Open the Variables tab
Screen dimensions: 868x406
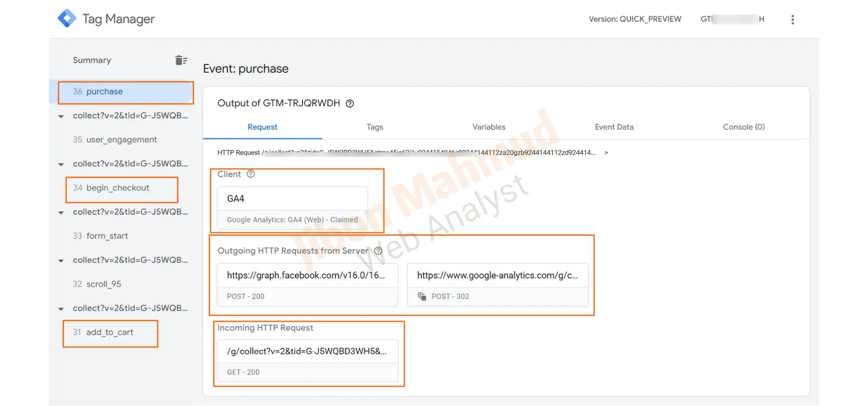click(x=489, y=127)
